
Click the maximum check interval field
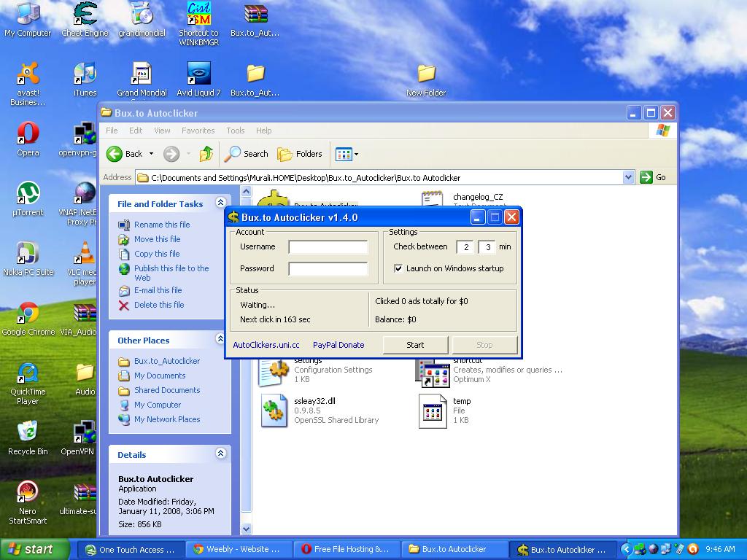pos(487,246)
